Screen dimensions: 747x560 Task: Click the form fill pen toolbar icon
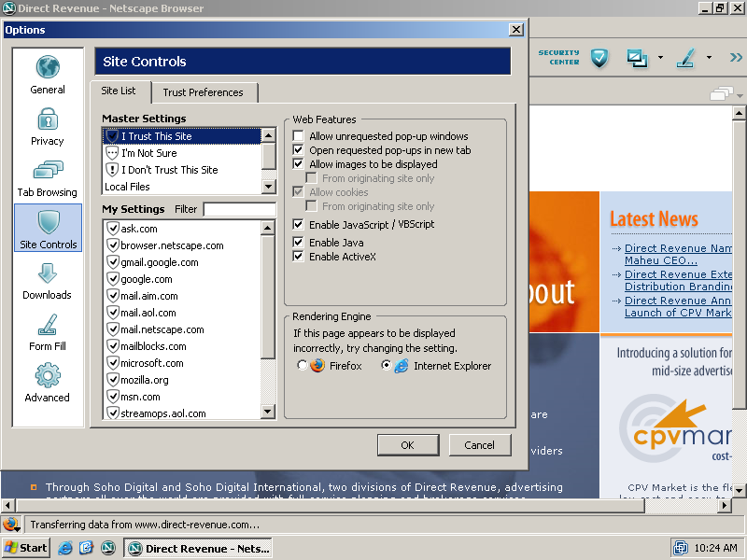tap(686, 58)
